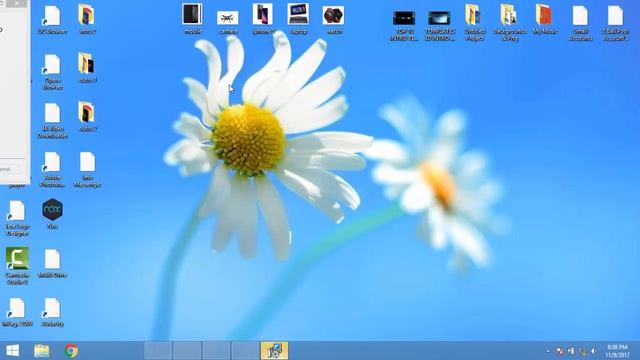Select the InPage 2009 shortcut
The height and width of the screenshot is (360, 640).
[x=17, y=313]
